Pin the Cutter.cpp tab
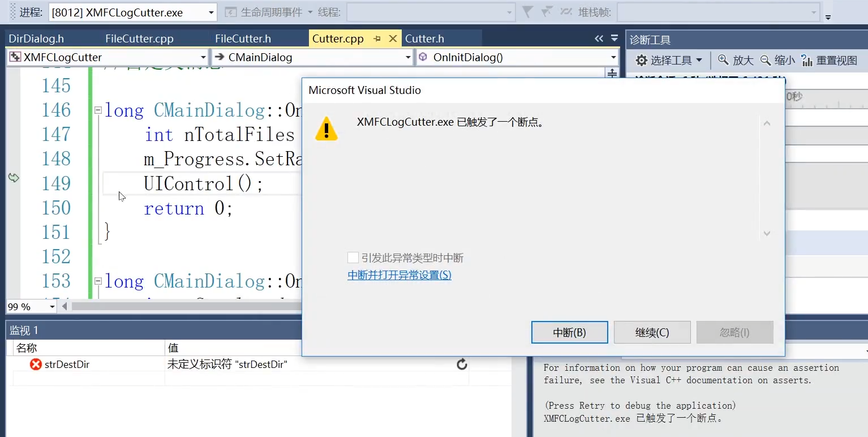The height and width of the screenshot is (437, 868). click(377, 38)
